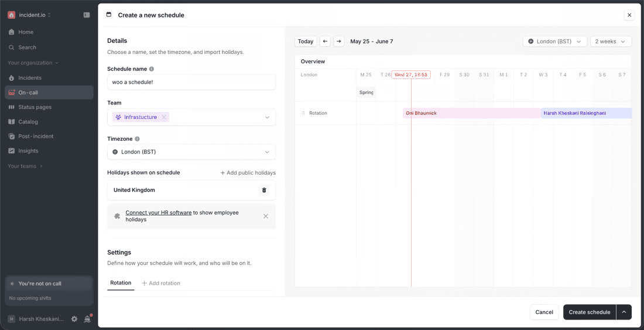Grab the Rotation row drag handle
This screenshot has height=330, width=644.
pyautogui.click(x=303, y=113)
